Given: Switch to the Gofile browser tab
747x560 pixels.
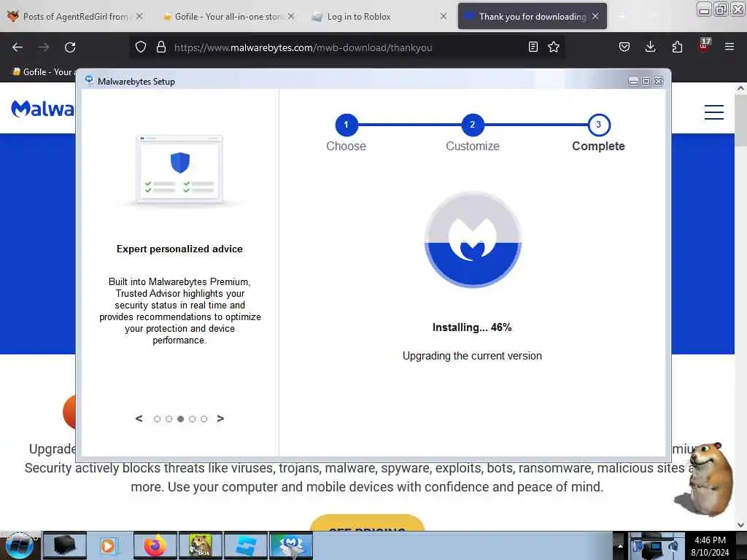Looking at the screenshot, I should (x=228, y=16).
